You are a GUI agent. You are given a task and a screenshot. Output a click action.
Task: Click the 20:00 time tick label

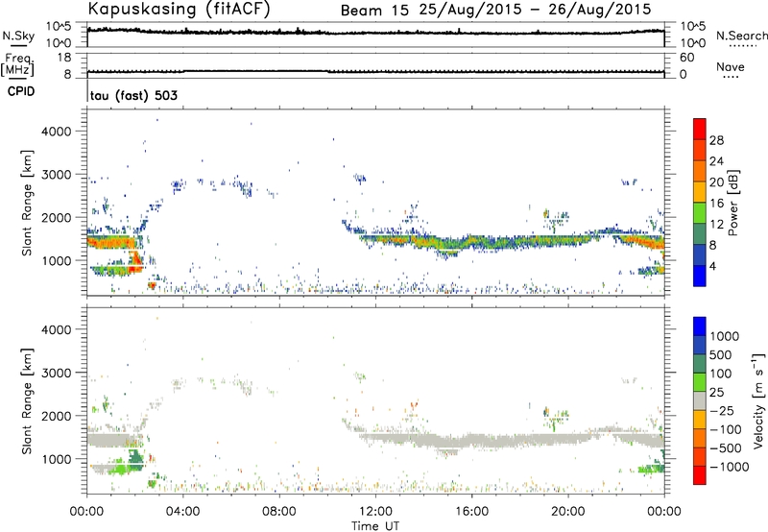(x=568, y=512)
